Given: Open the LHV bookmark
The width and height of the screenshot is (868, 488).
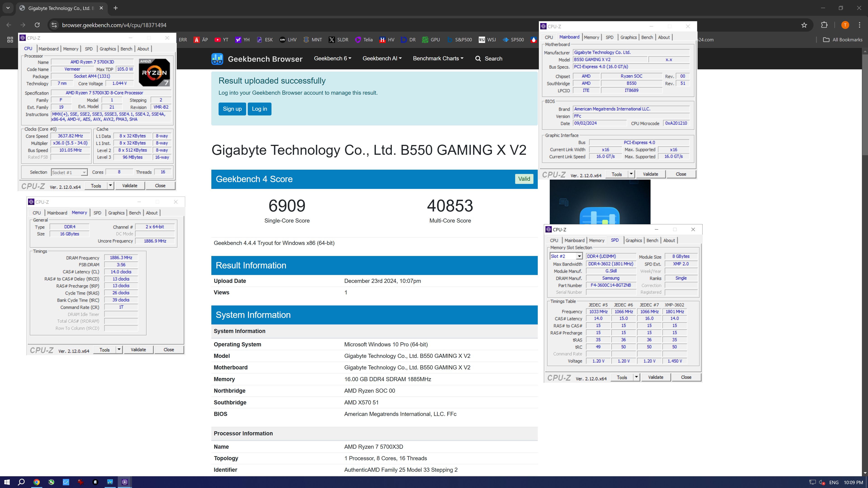Looking at the screenshot, I should coord(288,40).
